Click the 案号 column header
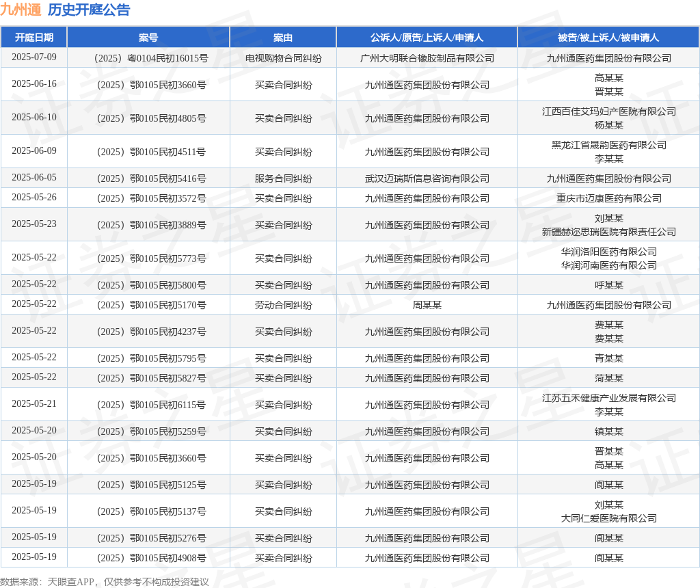700x588 pixels. tap(148, 38)
